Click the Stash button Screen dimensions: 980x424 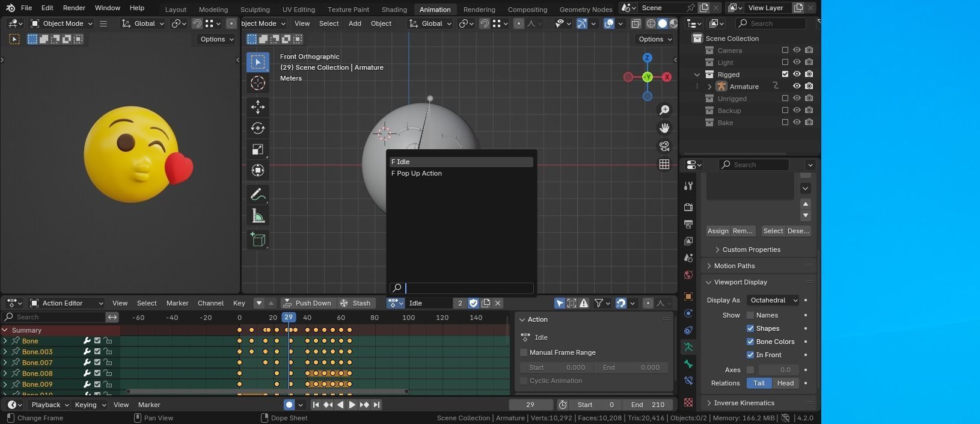[355, 303]
